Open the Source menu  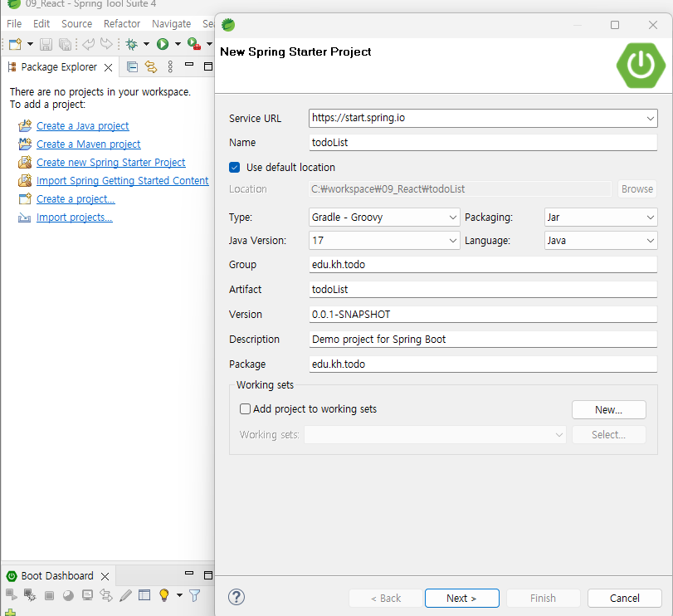coord(77,23)
